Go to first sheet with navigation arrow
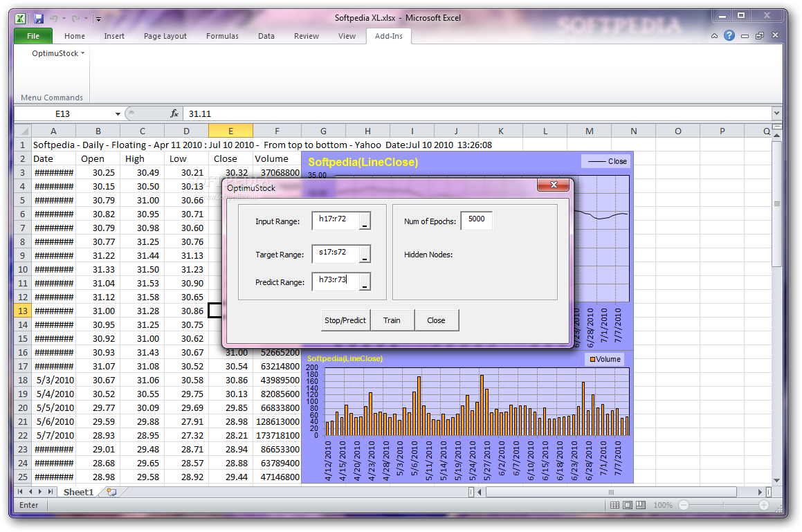 (x=21, y=492)
